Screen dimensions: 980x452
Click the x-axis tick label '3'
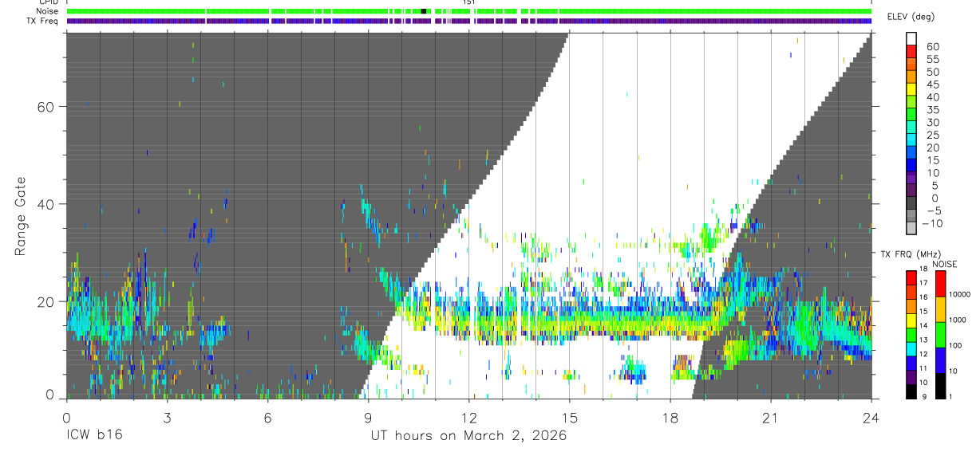(167, 418)
